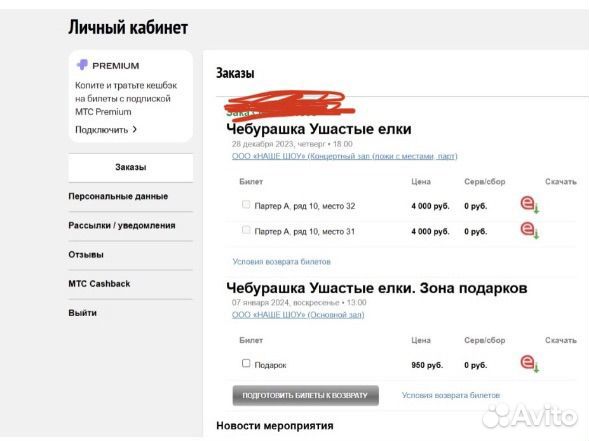Open Условия возврата билетов beside return button
Screen dimensions: 589x441
pos(451,395)
